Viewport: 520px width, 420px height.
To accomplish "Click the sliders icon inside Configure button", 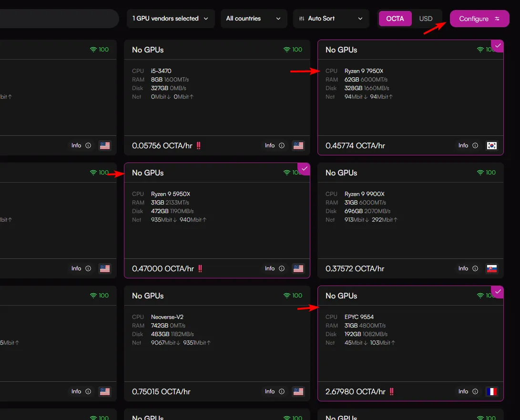I will pos(497,19).
